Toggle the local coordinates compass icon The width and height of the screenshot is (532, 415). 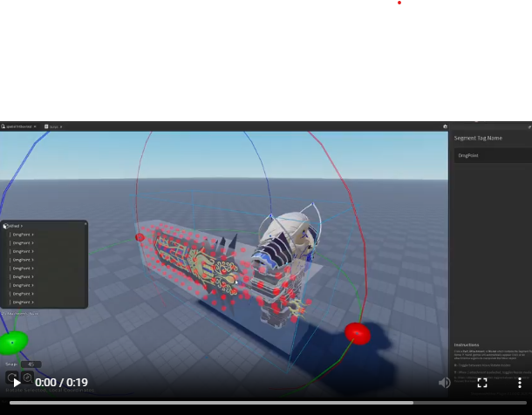point(28,377)
